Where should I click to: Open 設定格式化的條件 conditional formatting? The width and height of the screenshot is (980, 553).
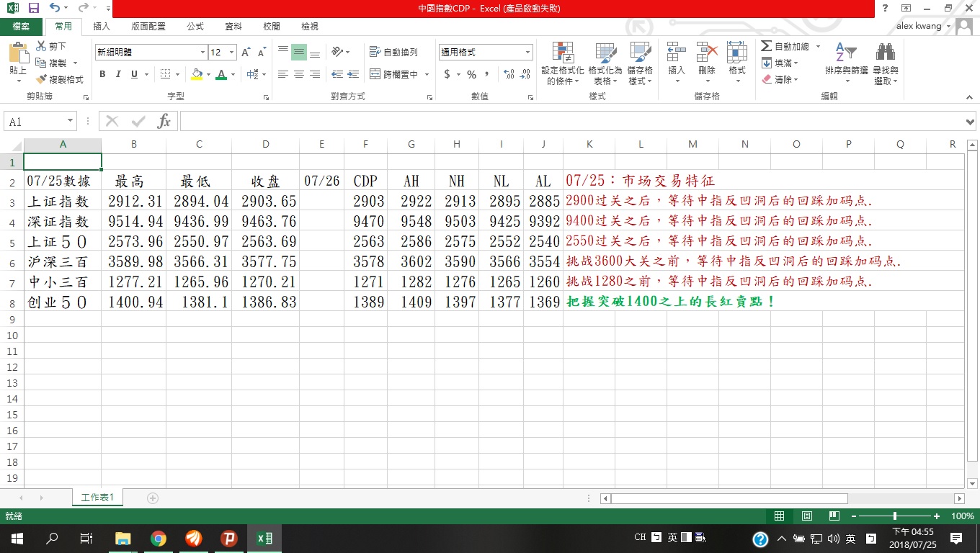563,63
